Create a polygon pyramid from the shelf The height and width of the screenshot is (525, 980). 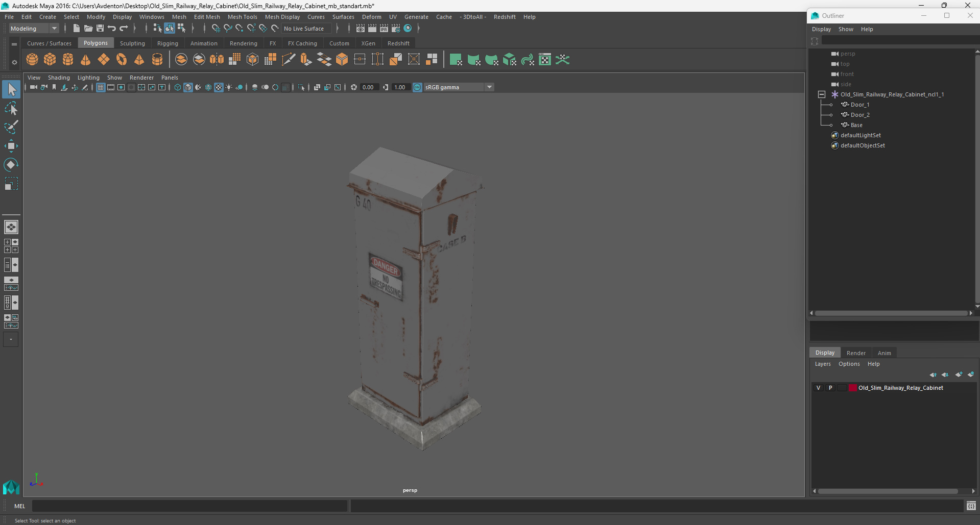pyautogui.click(x=139, y=60)
